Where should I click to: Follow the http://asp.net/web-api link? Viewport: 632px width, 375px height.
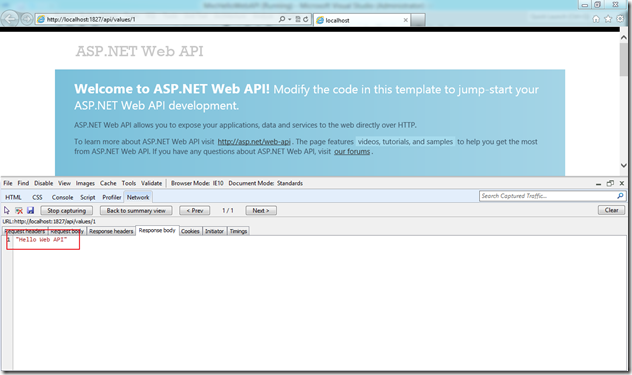[254, 142]
